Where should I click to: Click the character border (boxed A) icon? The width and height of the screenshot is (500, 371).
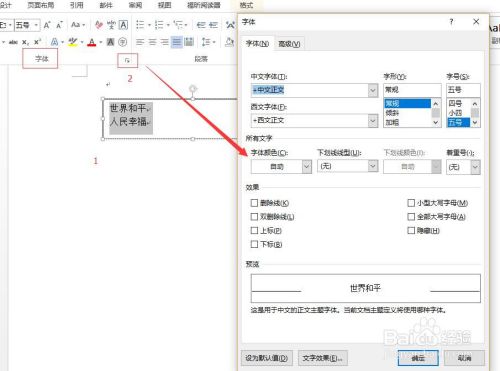(123, 25)
